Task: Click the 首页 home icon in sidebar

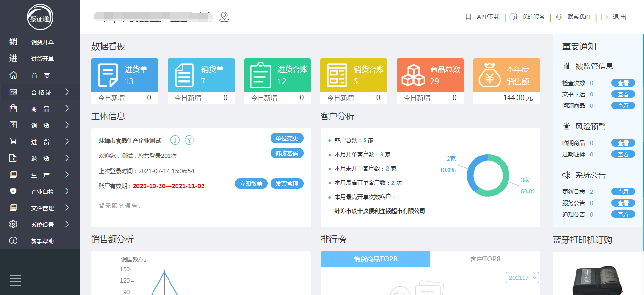Action: click(x=13, y=76)
